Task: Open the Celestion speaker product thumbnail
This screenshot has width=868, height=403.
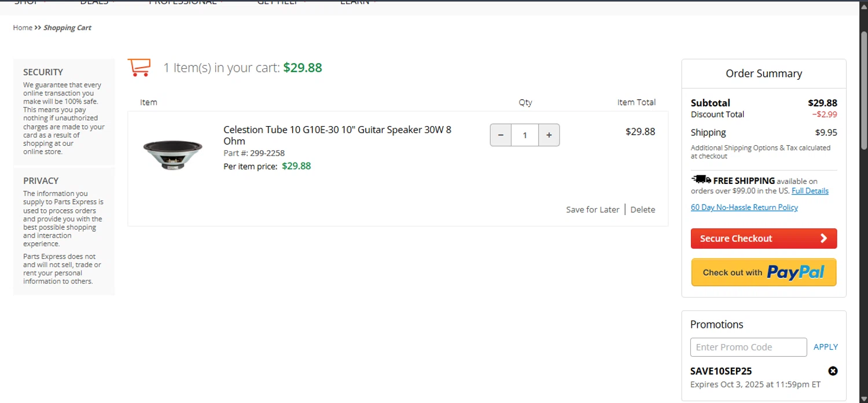Action: pos(172,153)
